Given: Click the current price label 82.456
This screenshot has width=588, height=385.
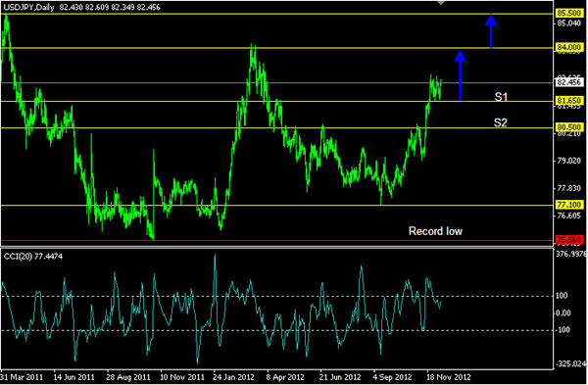Looking at the screenshot, I should [569, 82].
